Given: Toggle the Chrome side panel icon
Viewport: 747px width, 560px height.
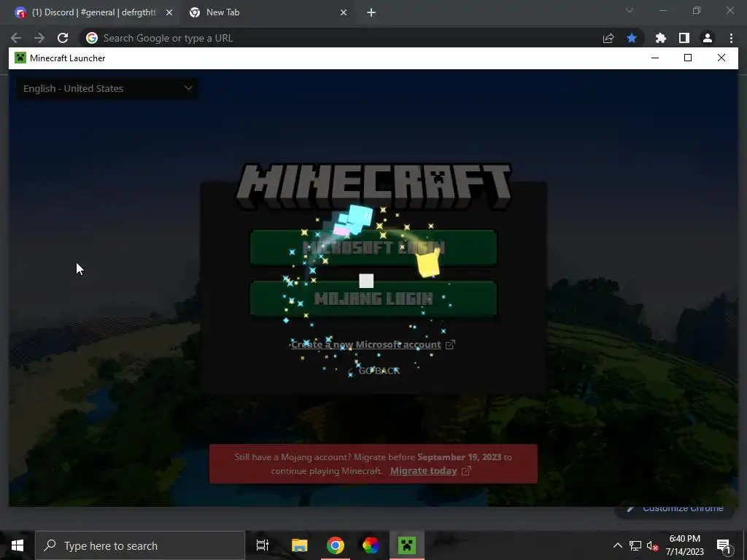Looking at the screenshot, I should [x=684, y=38].
